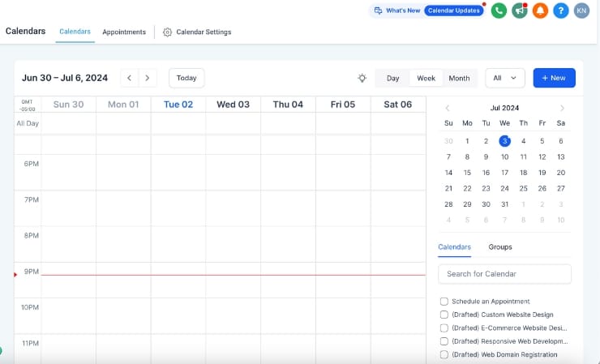Image resolution: width=600 pixels, height=364 pixels.
Task: Switch to Week view
Action: 426,79
